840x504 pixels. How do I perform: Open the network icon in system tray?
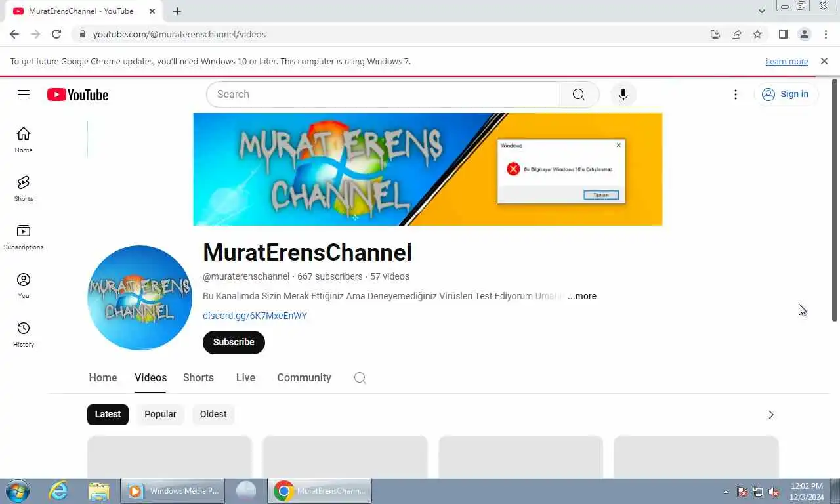758,492
